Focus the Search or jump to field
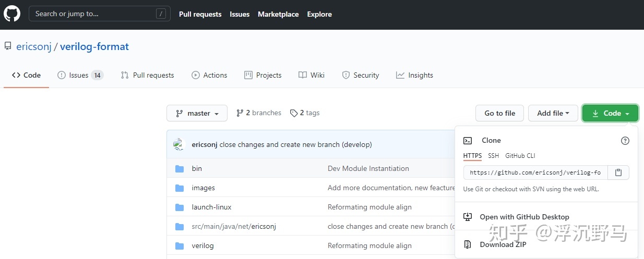Screen dimensions: 644x259 coord(100,14)
